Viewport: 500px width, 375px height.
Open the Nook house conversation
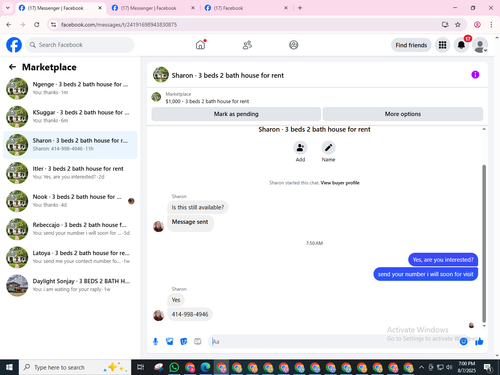70,201
